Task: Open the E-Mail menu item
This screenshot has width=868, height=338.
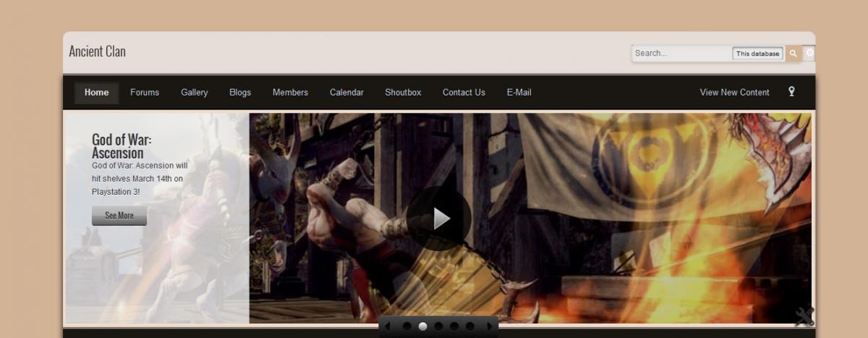Action: pyautogui.click(x=519, y=93)
